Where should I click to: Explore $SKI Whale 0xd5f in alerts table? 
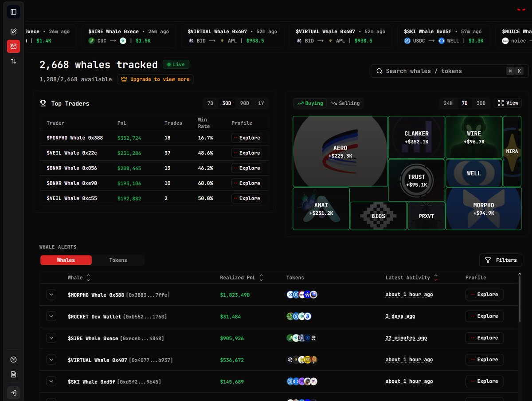pyautogui.click(x=484, y=381)
